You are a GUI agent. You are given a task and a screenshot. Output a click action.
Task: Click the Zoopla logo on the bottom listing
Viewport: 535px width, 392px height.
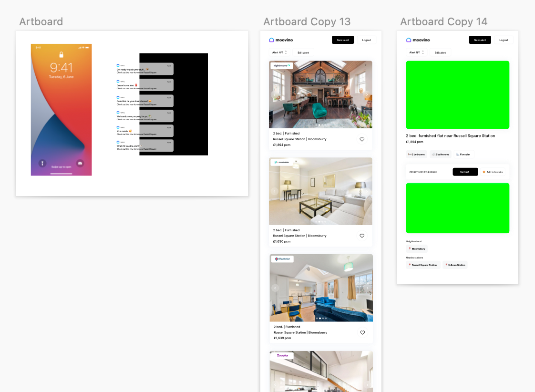click(x=282, y=356)
